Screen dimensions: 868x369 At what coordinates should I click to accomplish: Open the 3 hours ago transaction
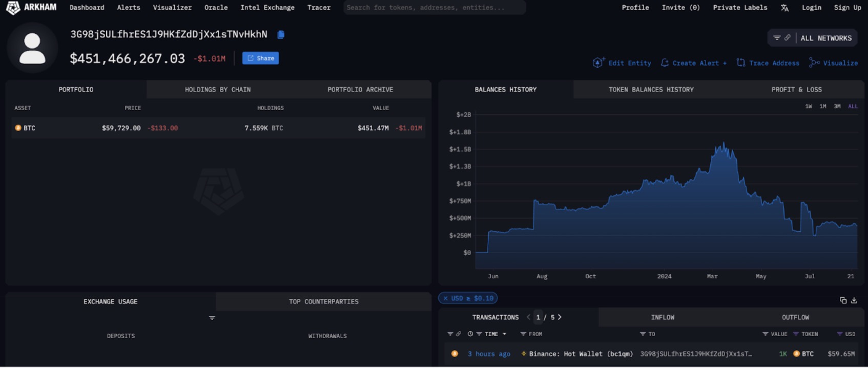pos(489,354)
